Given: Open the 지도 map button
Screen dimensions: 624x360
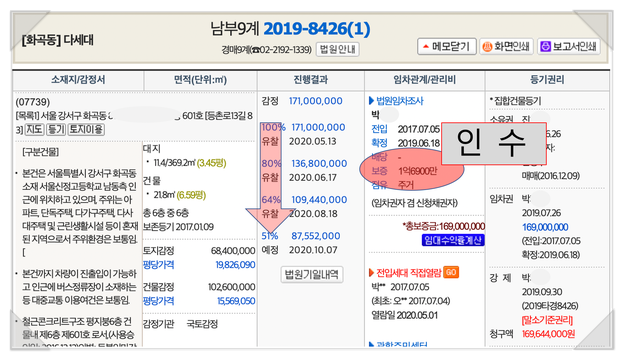Looking at the screenshot, I should click(x=34, y=129).
